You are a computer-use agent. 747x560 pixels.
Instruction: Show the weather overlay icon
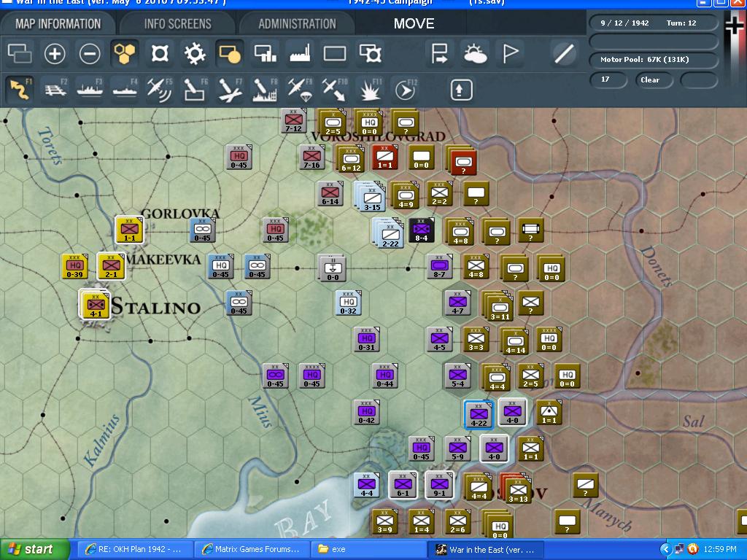point(474,53)
